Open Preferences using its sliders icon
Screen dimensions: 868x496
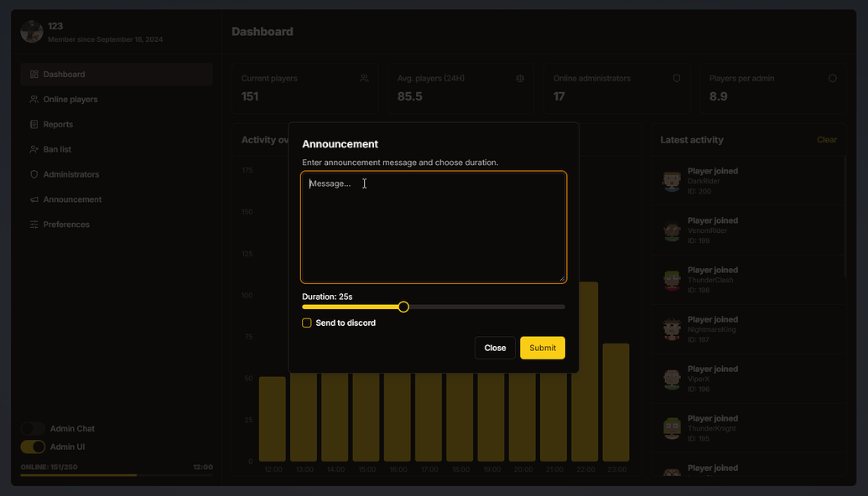click(33, 225)
